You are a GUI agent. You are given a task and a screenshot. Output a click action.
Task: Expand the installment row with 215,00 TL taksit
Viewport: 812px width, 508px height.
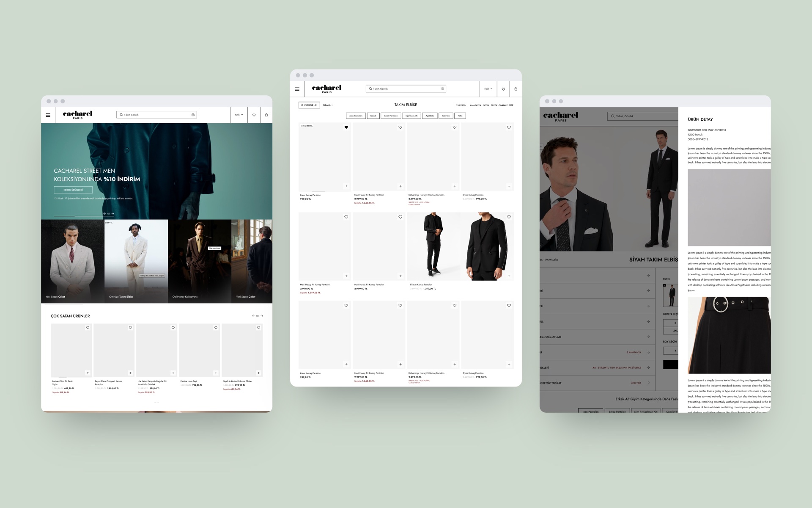[597, 367]
